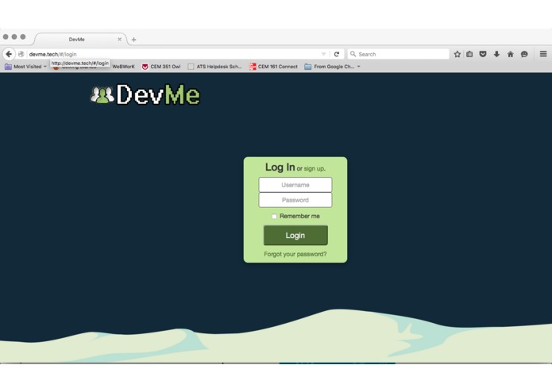The width and height of the screenshot is (552, 392).
Task: Open the Hello chat smiley icon
Action: coord(524,54)
